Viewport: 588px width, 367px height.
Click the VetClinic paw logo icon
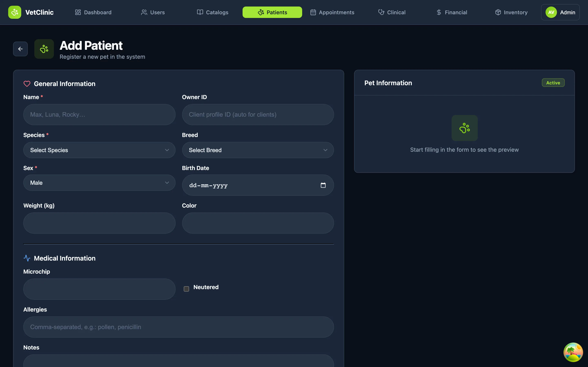point(14,12)
